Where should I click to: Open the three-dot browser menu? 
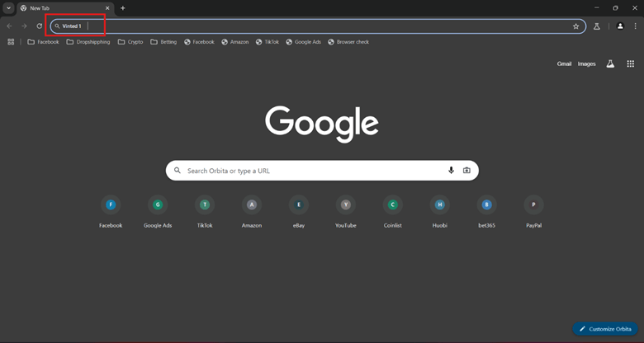tap(636, 26)
